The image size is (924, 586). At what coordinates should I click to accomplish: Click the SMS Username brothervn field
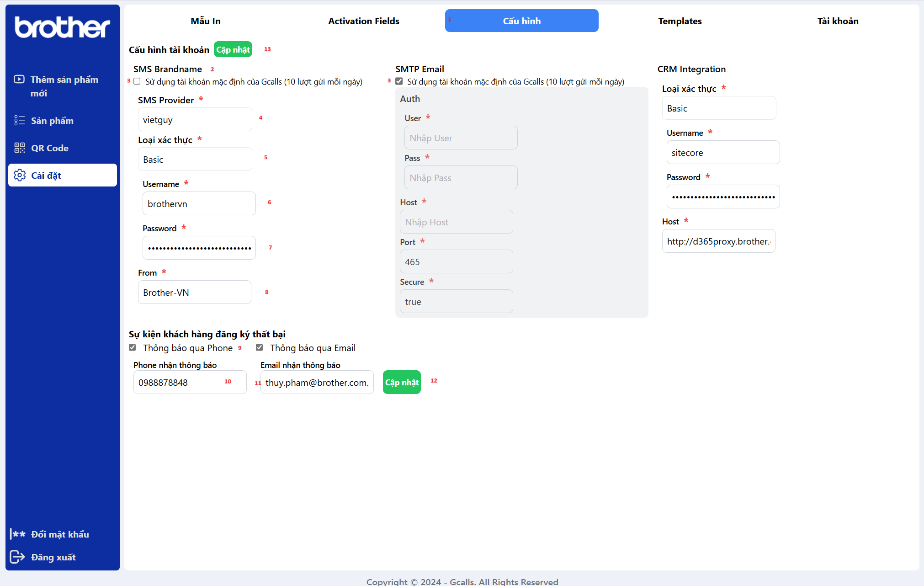pyautogui.click(x=199, y=204)
